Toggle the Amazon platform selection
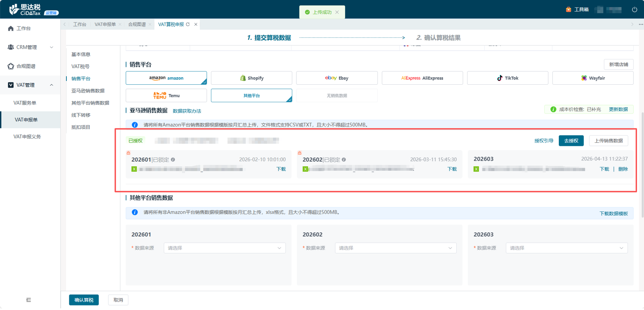 (166, 78)
